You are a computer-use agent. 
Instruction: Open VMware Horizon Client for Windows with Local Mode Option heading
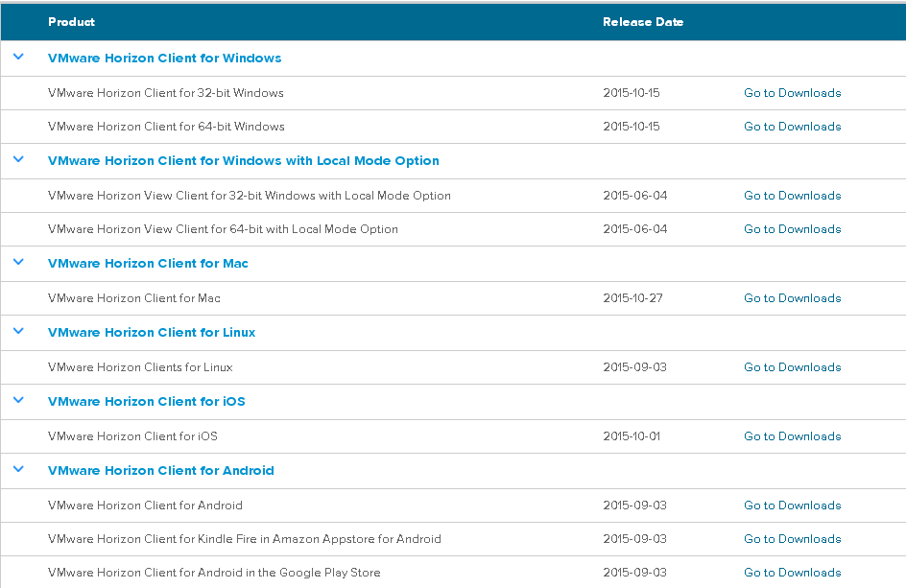[x=243, y=160]
